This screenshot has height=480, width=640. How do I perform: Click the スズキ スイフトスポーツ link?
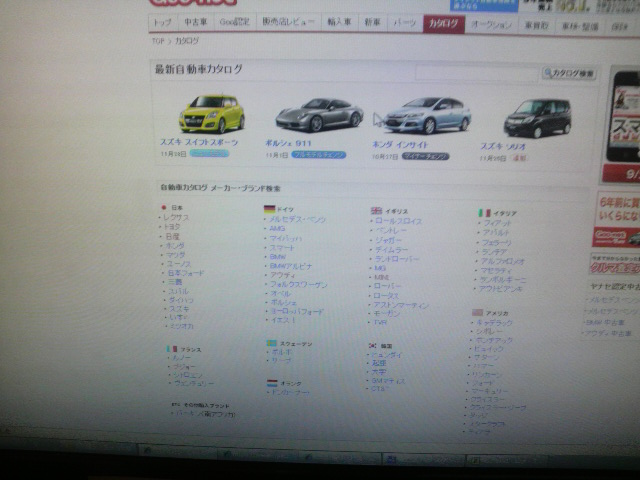[199, 142]
